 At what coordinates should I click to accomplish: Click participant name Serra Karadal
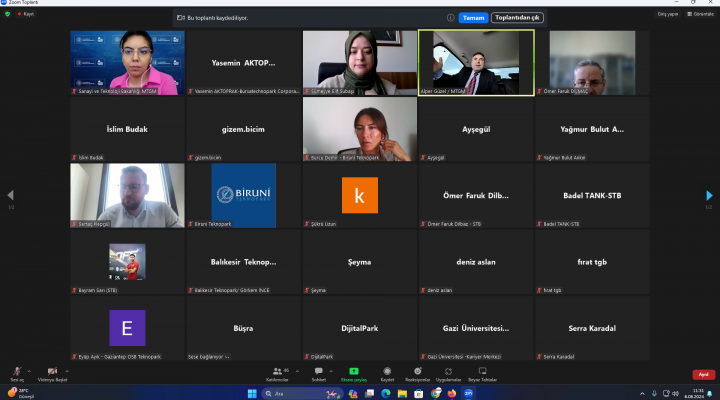pyautogui.click(x=592, y=328)
